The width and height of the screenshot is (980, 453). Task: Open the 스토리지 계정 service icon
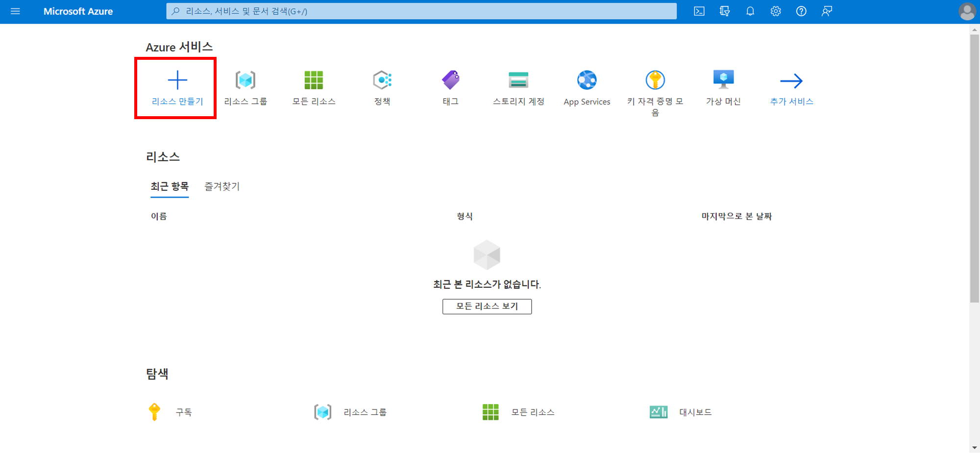click(518, 80)
